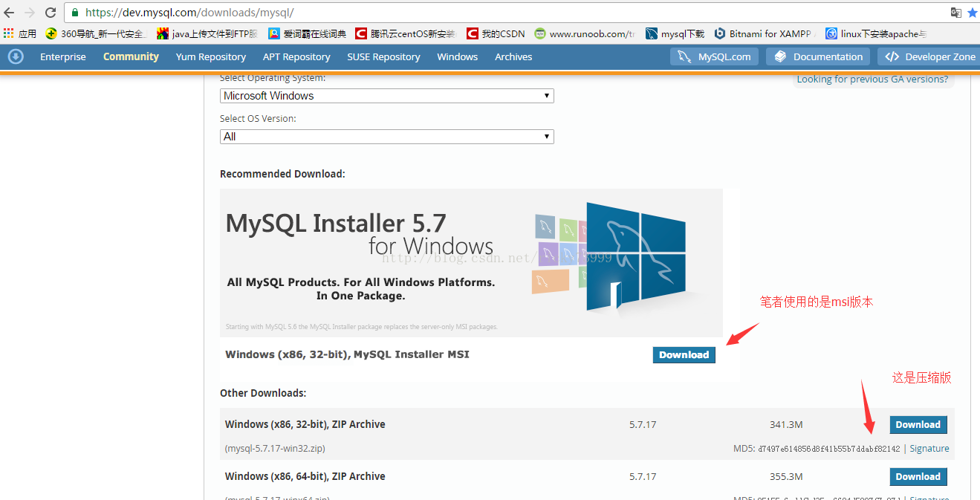Viewport: 980px width, 500px height.
Task: Click the blue download circle icon in navbar
Action: 16,56
